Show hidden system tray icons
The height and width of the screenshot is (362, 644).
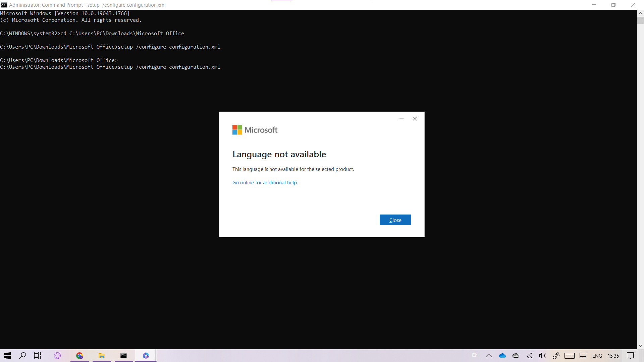489,356
